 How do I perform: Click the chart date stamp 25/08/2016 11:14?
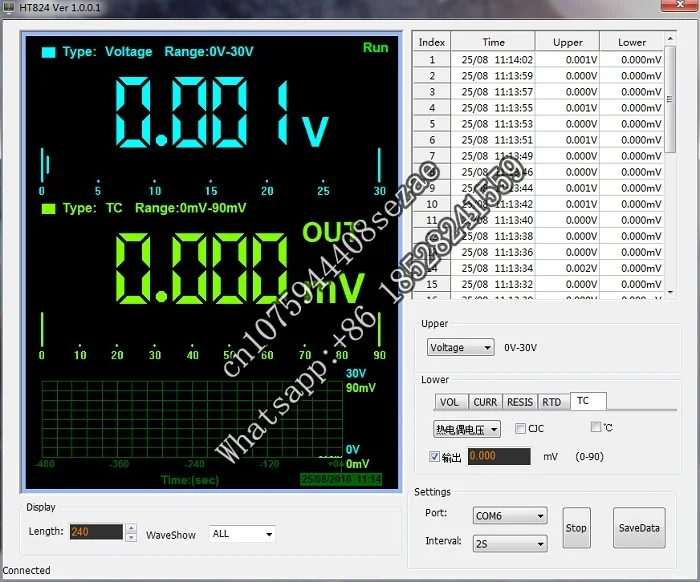click(x=341, y=479)
